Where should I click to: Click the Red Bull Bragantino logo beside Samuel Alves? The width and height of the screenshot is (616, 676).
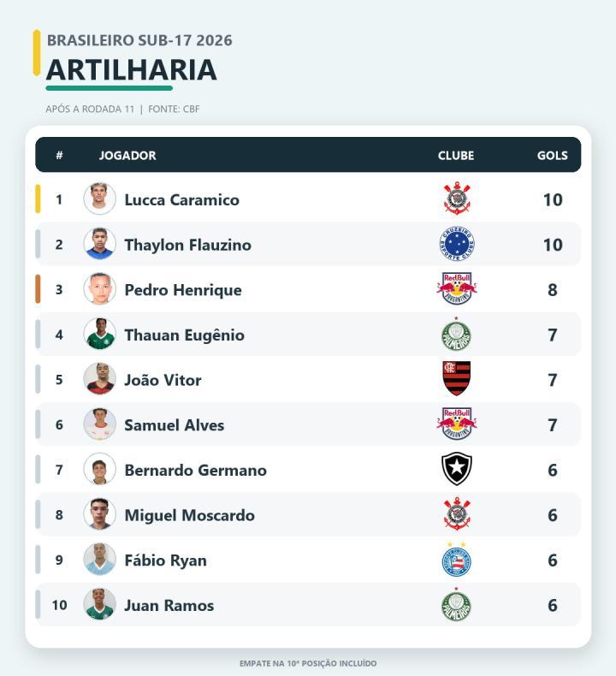coord(457,424)
